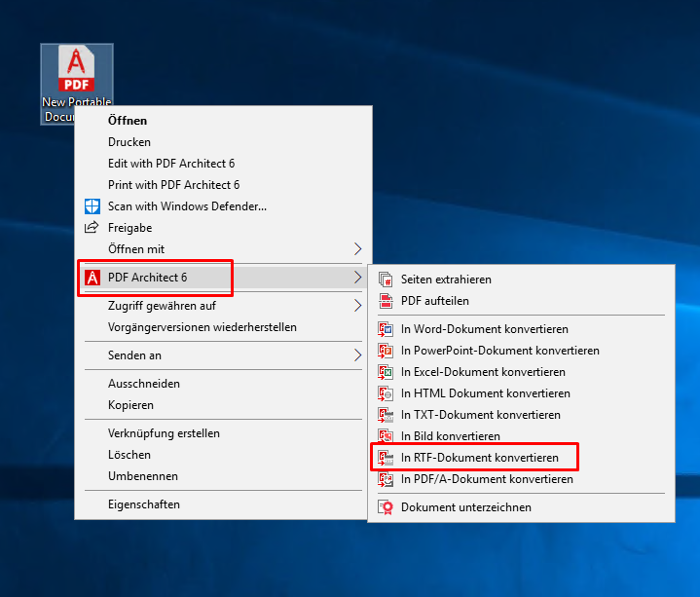Click the PowerPoint conversion icon
Viewport: 700px width, 597px height.
(x=386, y=351)
